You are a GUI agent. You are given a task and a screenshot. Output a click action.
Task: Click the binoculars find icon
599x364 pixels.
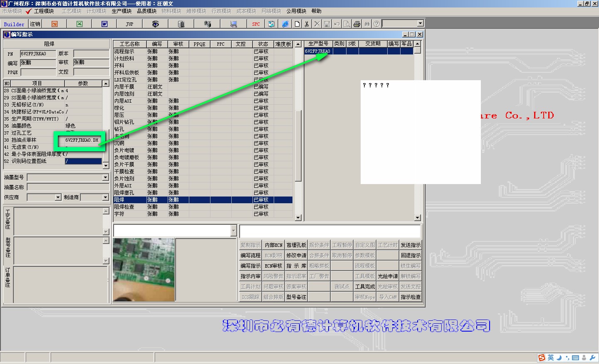366,24
